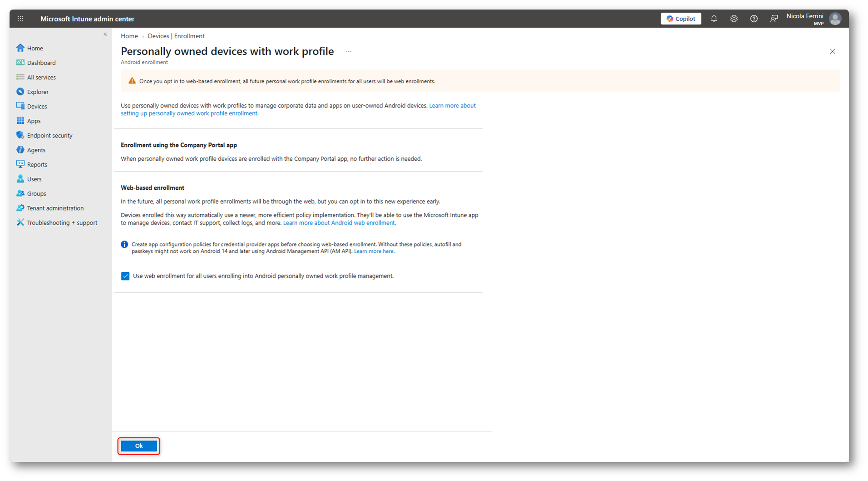Uncheck the Use web enrollment checkbox
The height and width of the screenshot is (481, 868).
(125, 276)
